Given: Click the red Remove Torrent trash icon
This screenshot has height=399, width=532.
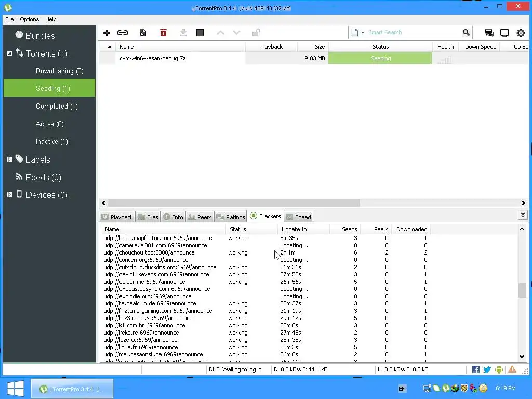Looking at the screenshot, I should pyautogui.click(x=163, y=33).
